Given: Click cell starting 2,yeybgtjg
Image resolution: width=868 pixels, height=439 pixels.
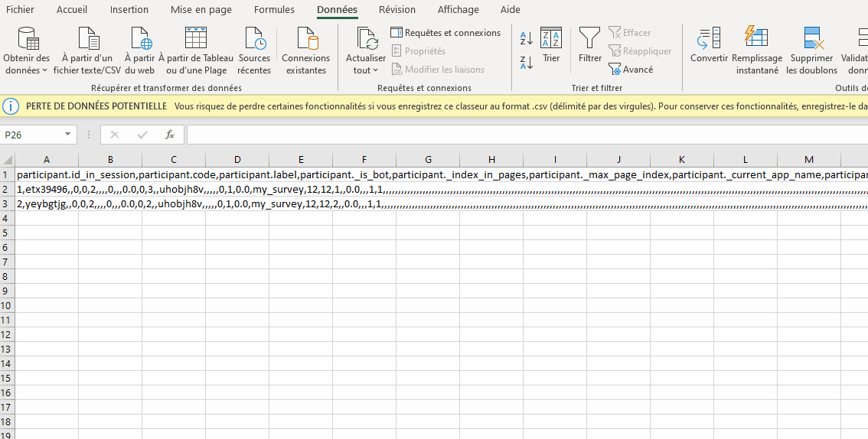Looking at the screenshot, I should tap(47, 204).
